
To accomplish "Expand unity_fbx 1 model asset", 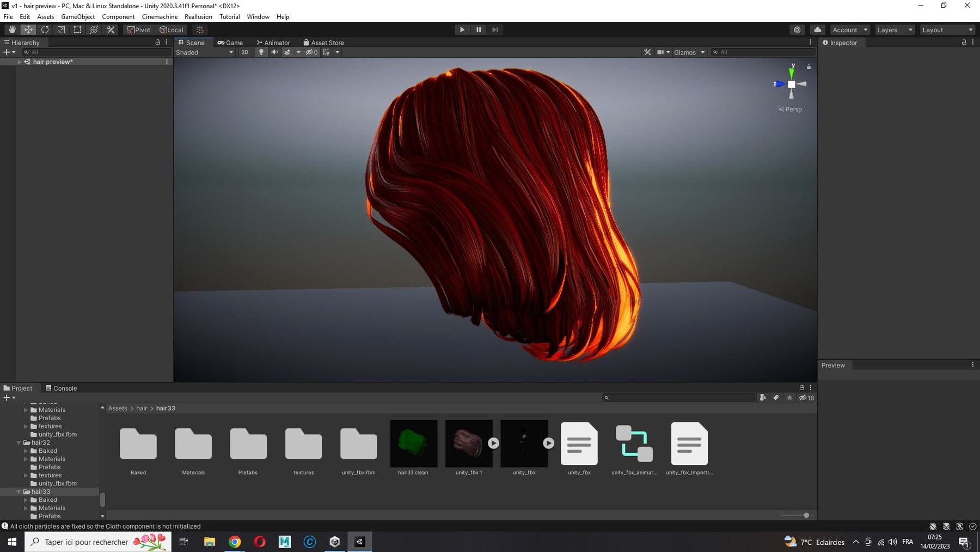I will [493, 443].
